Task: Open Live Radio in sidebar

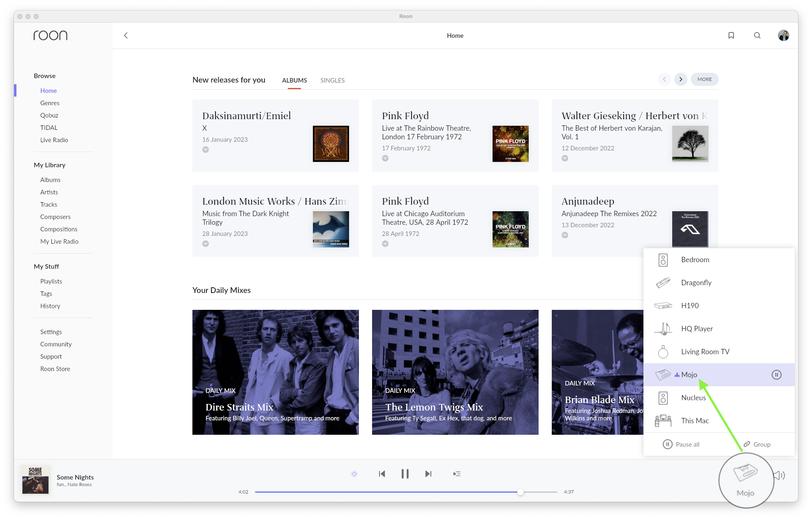Action: pos(54,140)
